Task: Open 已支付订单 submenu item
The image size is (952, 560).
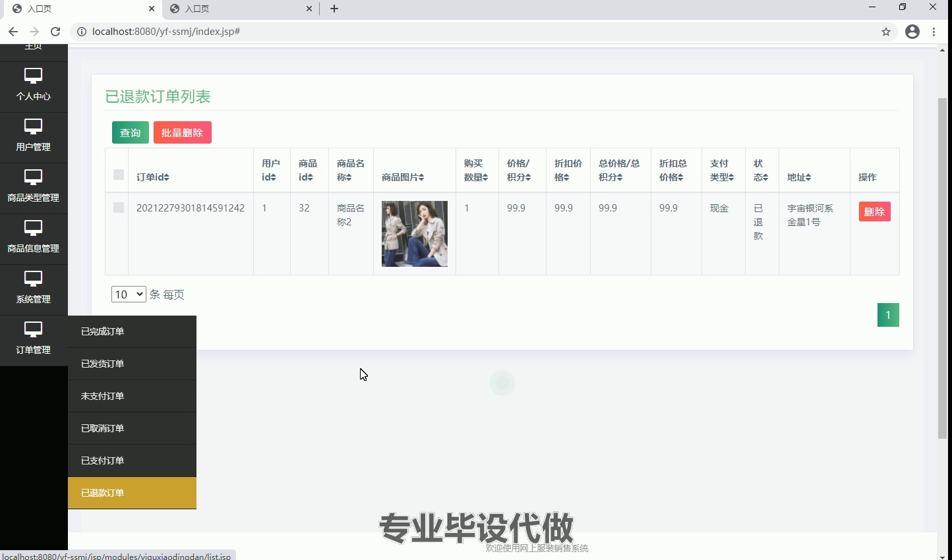Action: pos(132,461)
